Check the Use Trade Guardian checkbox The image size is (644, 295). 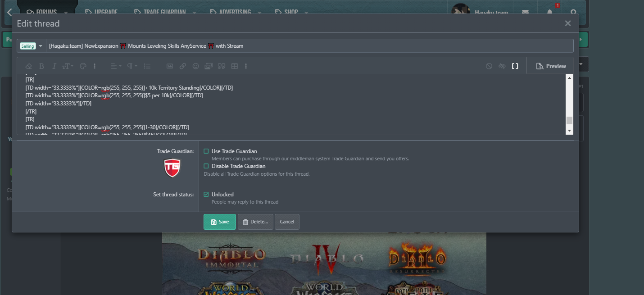(x=206, y=151)
